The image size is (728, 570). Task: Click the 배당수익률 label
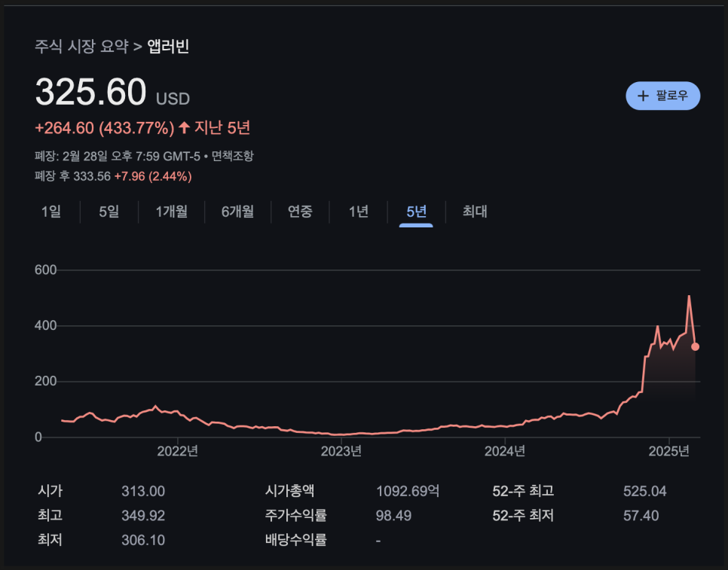pos(295,540)
